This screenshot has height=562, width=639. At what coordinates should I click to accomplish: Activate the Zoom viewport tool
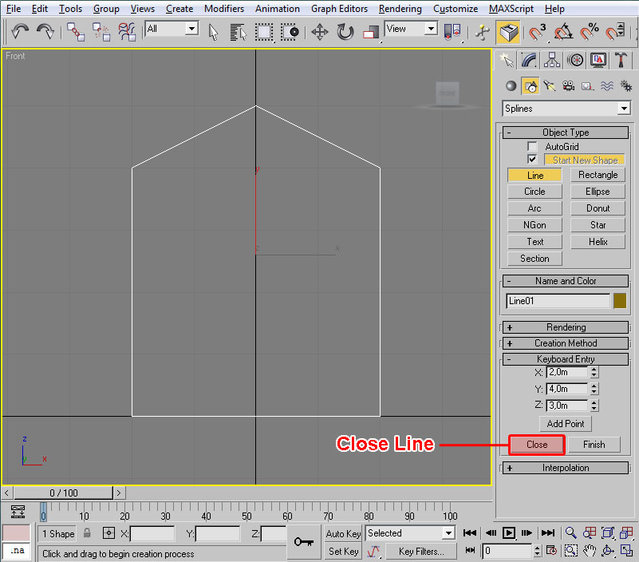(x=571, y=534)
